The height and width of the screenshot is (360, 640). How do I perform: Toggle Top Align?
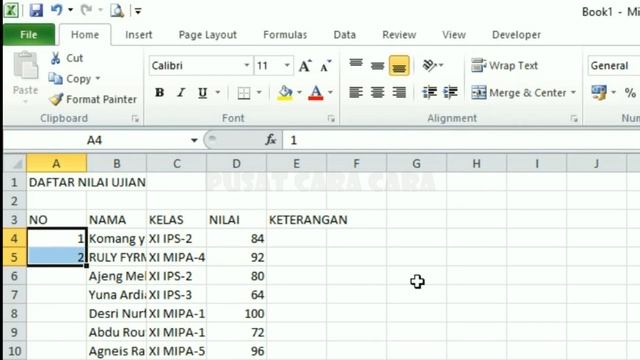[x=356, y=65]
